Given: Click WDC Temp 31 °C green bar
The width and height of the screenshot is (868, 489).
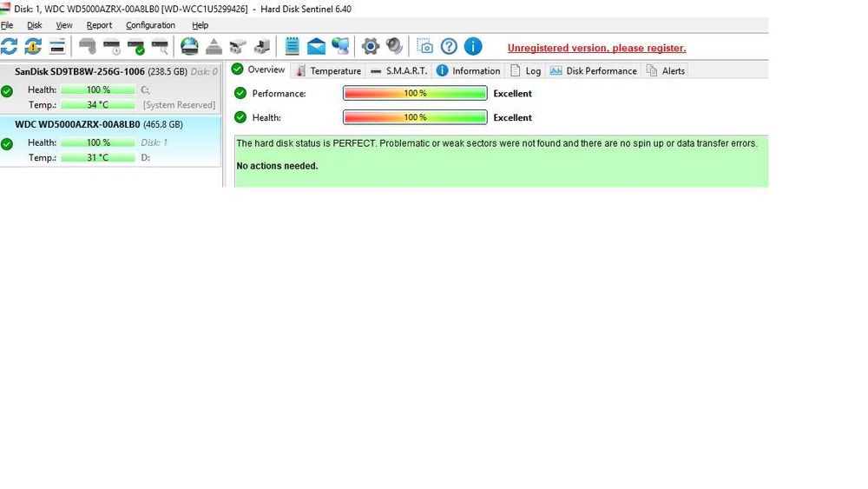Looking at the screenshot, I should [x=98, y=157].
